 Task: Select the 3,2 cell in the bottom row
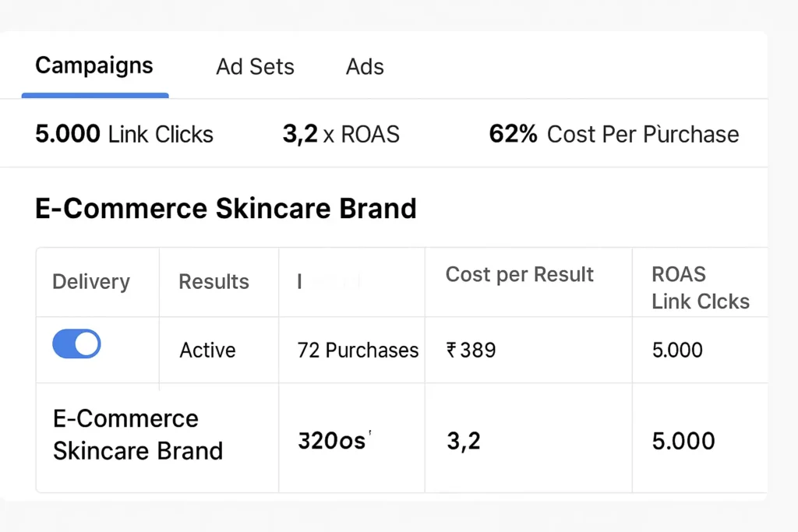(464, 441)
